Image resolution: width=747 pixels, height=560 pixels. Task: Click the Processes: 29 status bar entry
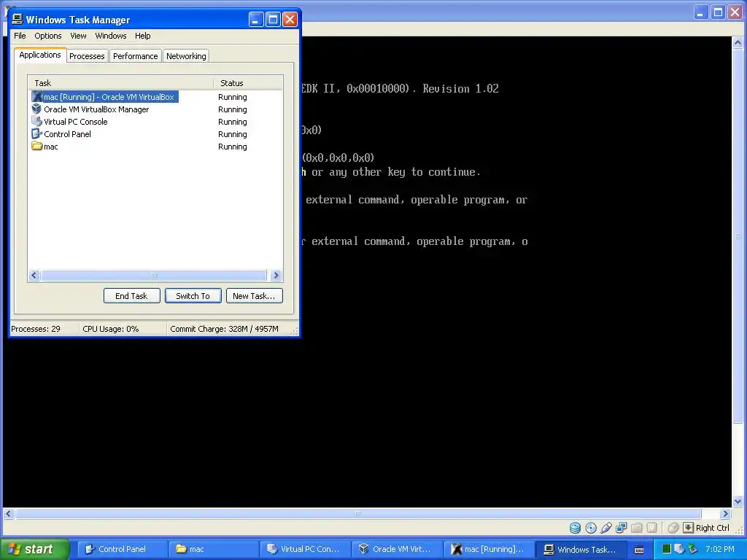[x=36, y=329]
